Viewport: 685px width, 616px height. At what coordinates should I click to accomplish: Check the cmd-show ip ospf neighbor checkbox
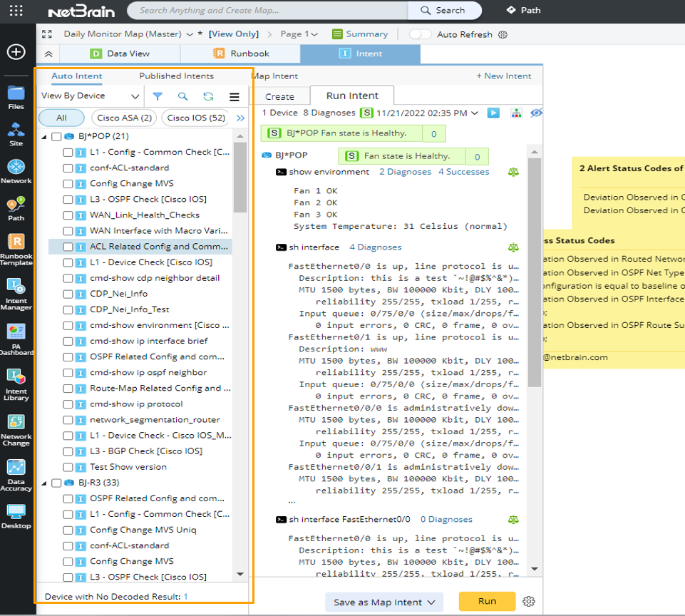(68, 373)
